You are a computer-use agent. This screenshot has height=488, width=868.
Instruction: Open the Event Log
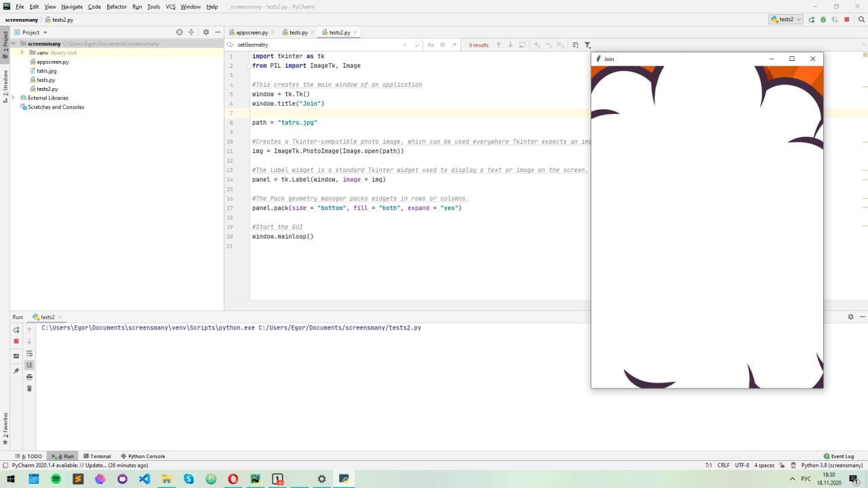[x=839, y=456]
